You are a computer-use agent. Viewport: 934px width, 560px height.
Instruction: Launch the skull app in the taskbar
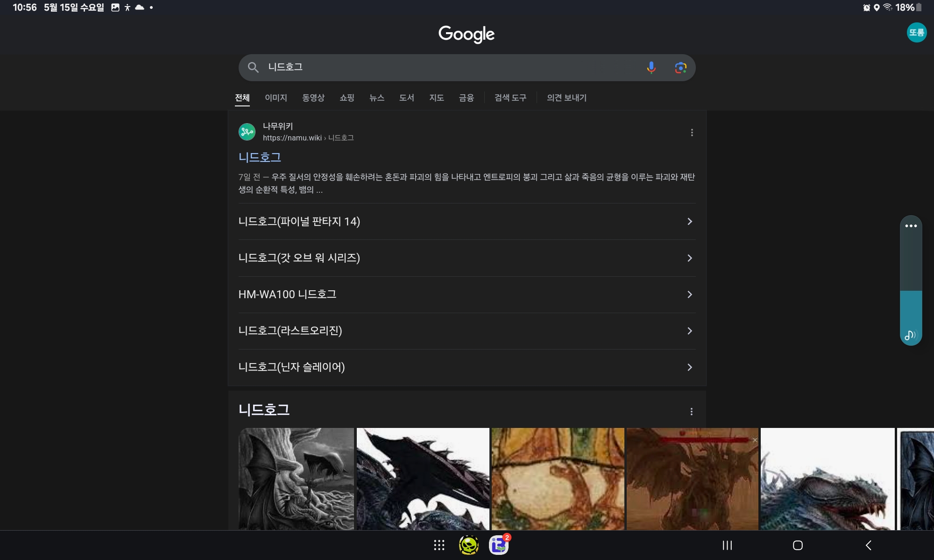[x=469, y=545]
